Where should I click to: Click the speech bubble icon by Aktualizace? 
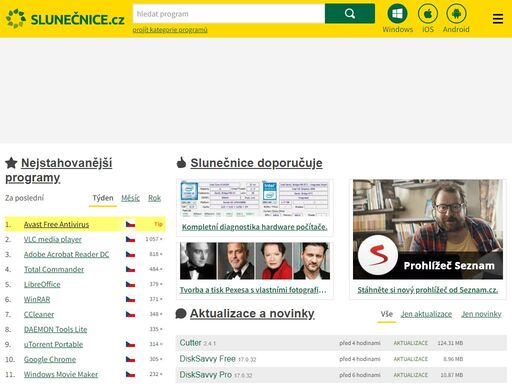point(181,314)
